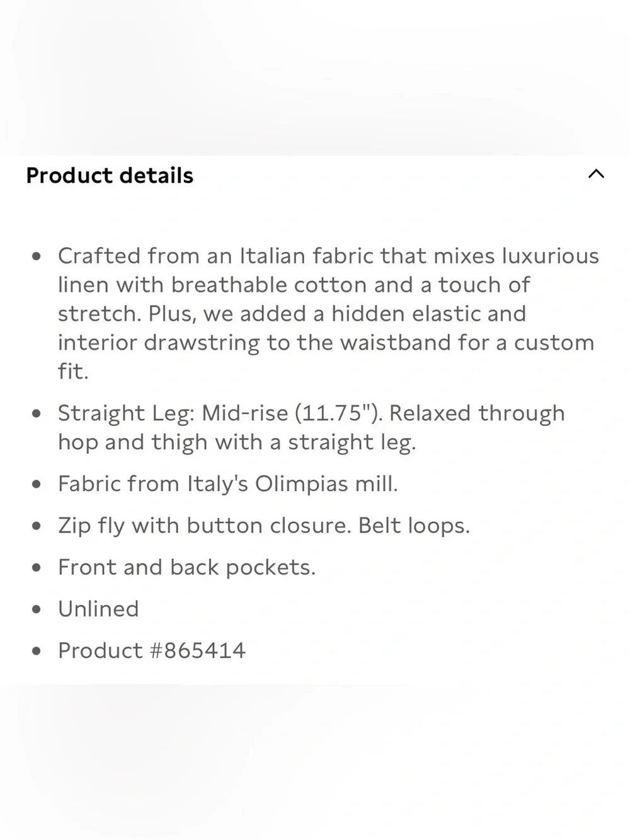Image resolution: width=630 pixels, height=840 pixels.
Task: Collapse the Product details section chevron
Action: (596, 175)
